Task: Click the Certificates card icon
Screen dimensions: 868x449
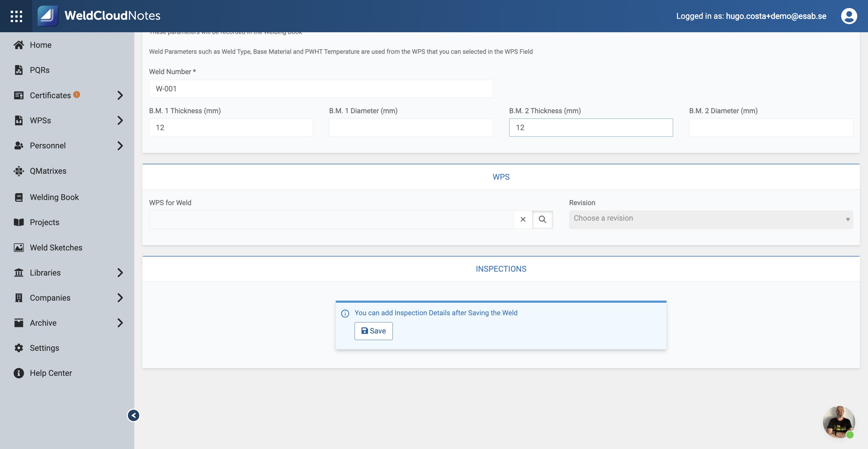Action: coord(19,95)
